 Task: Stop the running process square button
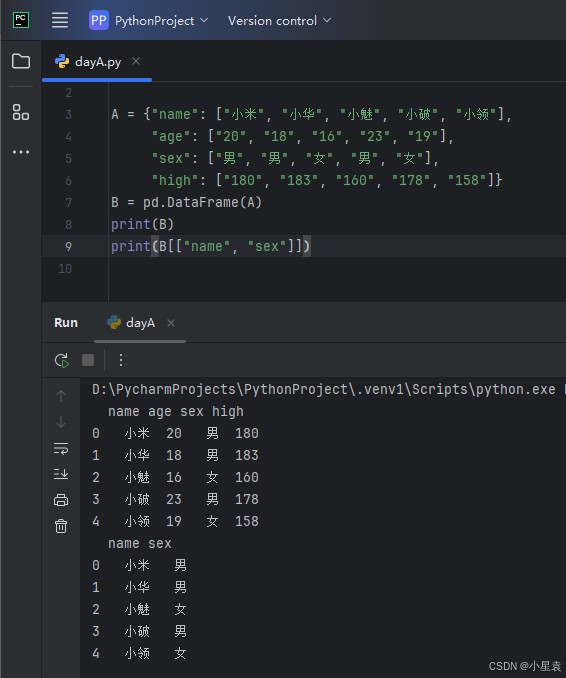pyautogui.click(x=88, y=360)
